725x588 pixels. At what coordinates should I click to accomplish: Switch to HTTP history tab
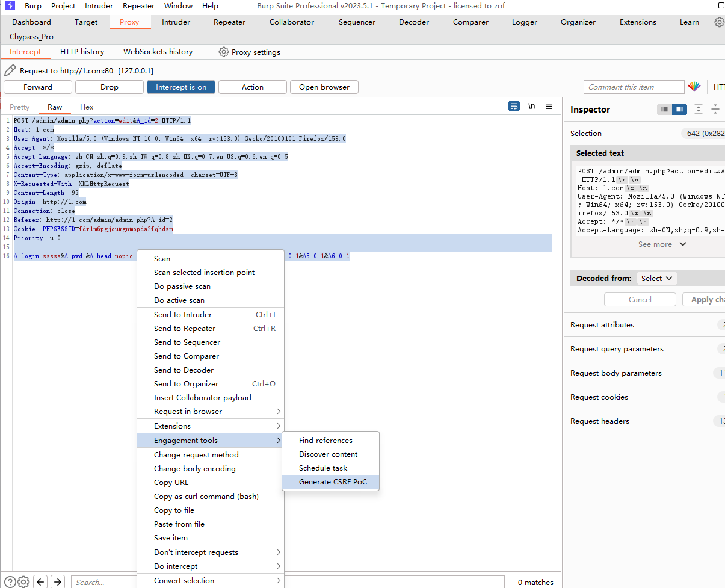[82, 52]
